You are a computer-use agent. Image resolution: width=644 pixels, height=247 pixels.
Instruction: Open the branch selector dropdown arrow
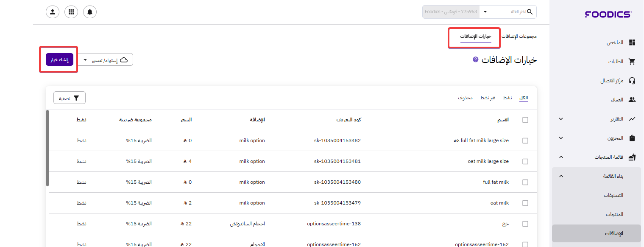485,12
